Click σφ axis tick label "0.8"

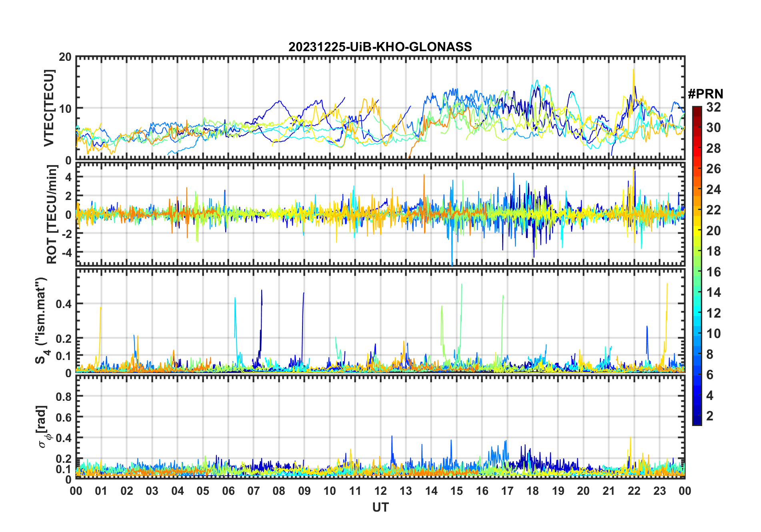tap(64, 397)
